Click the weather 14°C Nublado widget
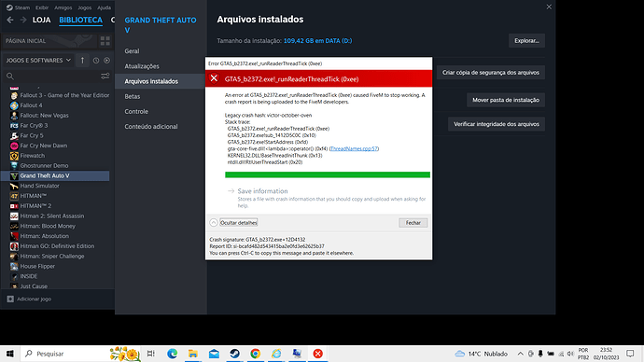 482,354
